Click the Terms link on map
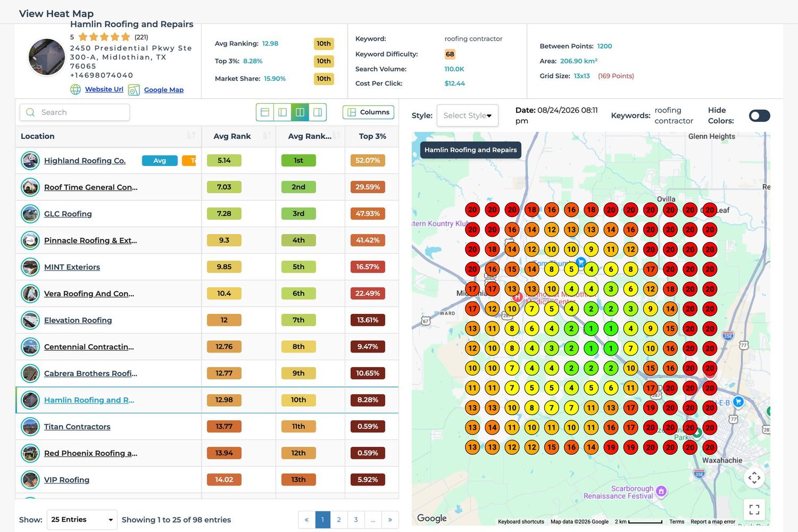 click(x=677, y=522)
